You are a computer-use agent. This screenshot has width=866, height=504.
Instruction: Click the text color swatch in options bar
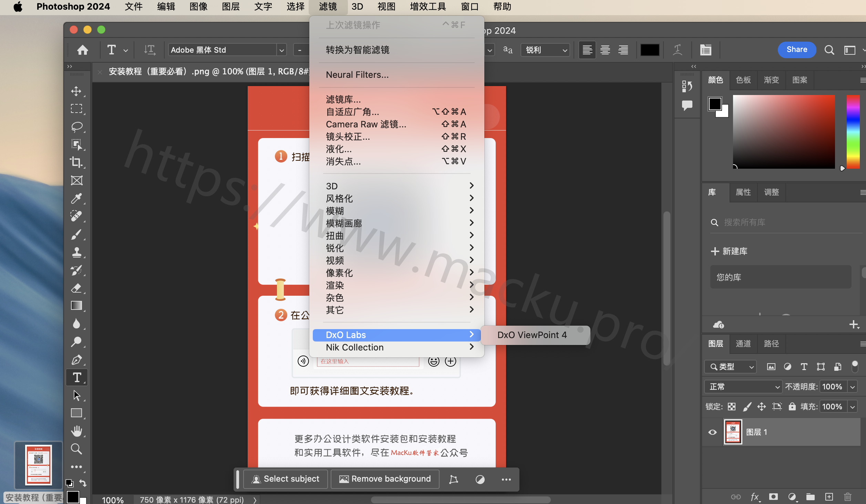pyautogui.click(x=650, y=50)
